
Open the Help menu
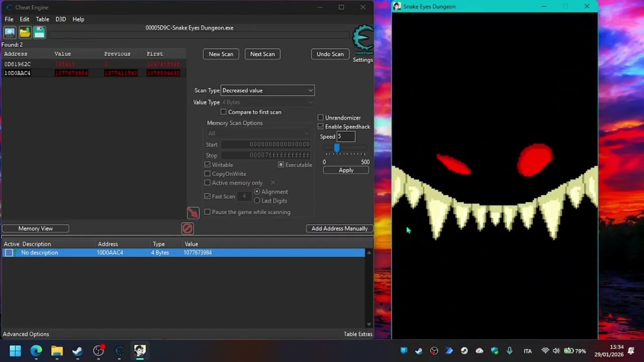(x=78, y=19)
